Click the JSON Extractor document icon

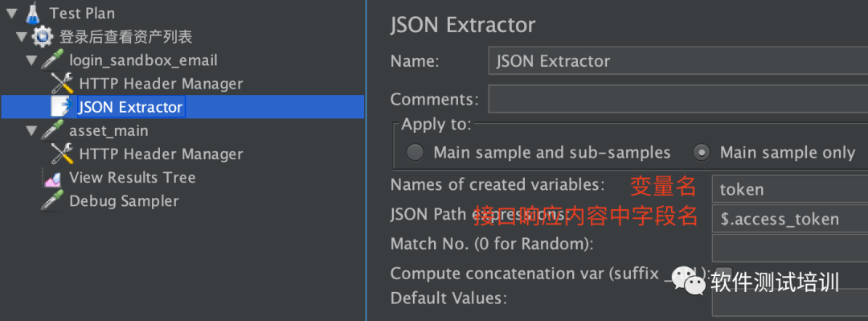point(60,106)
